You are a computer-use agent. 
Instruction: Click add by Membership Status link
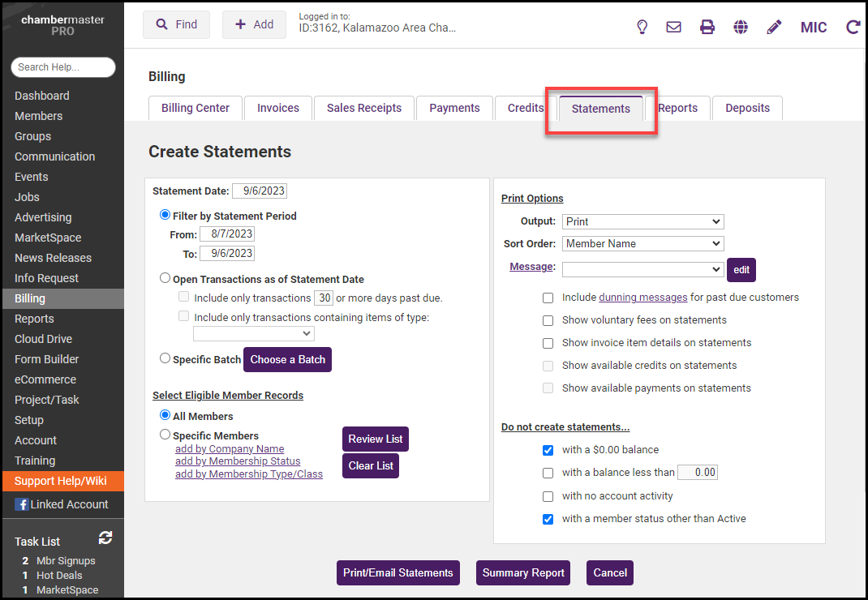tap(238, 461)
